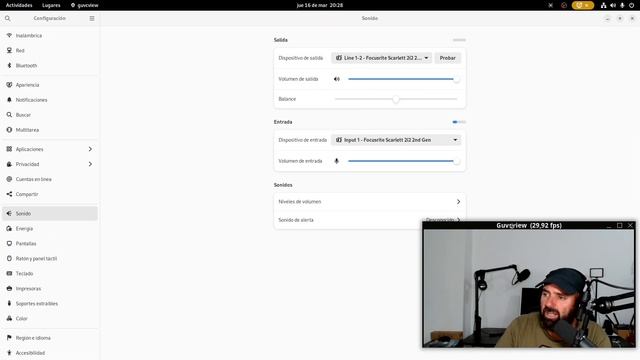Select the Soportes extraíbles icon
Viewport: 640px width, 360px height.
point(9,304)
